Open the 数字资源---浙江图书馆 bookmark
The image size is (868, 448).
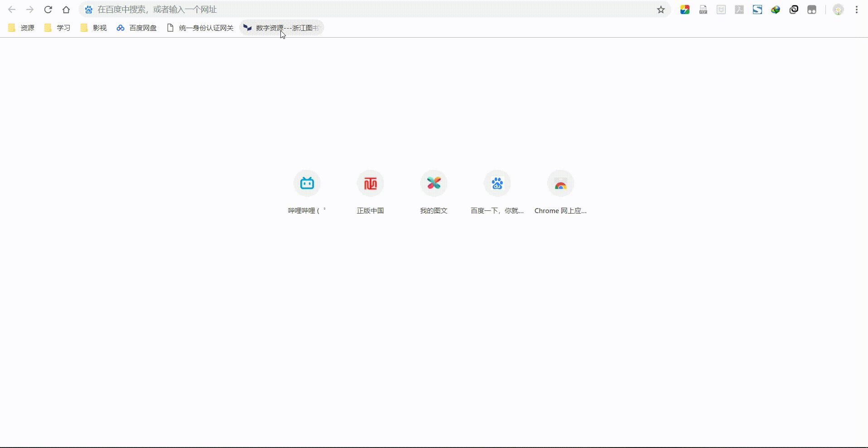pyautogui.click(x=281, y=28)
